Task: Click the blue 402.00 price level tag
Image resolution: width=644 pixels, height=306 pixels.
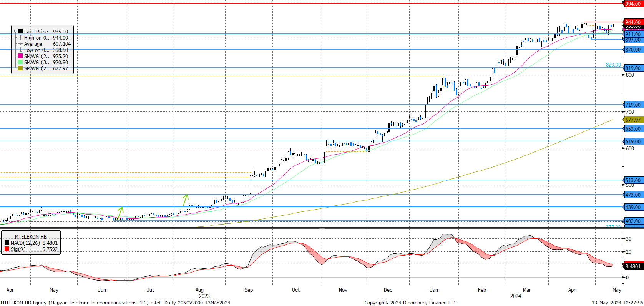Action: click(x=633, y=221)
